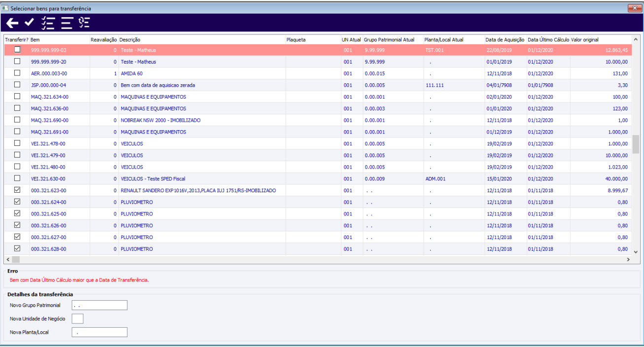This screenshot has height=347, width=644.
Task: Check Transferir for VEI.321.630-00
Action: 17,178
